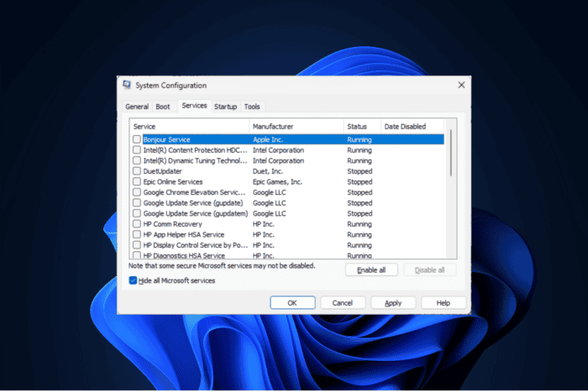Select the Services tab
Screen dimensions: 588x392
pos(194,106)
